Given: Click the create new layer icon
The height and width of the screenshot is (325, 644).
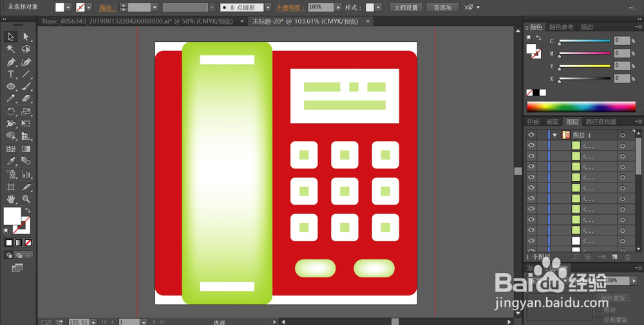Looking at the screenshot, I should point(615,257).
